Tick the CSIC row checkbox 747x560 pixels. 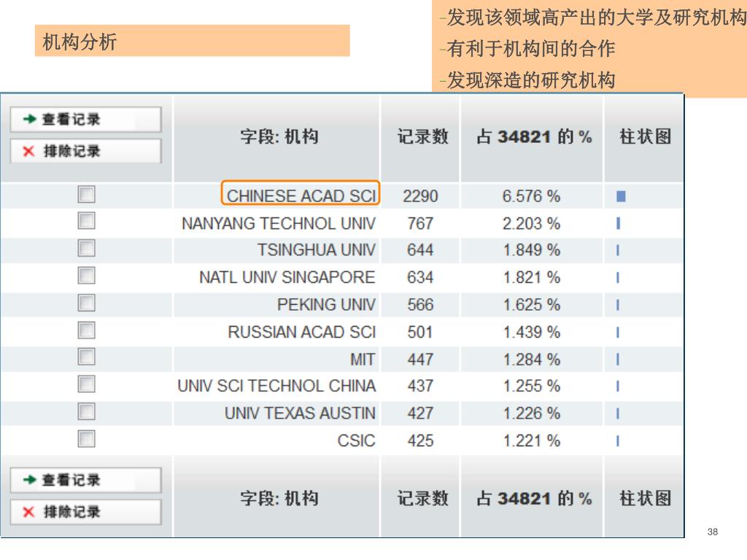[x=86, y=438]
